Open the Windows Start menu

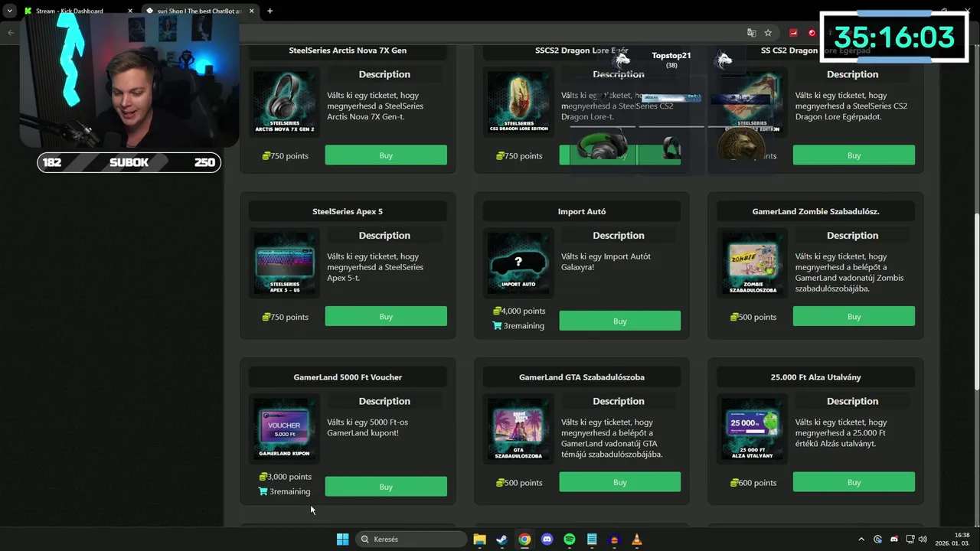[x=342, y=539]
